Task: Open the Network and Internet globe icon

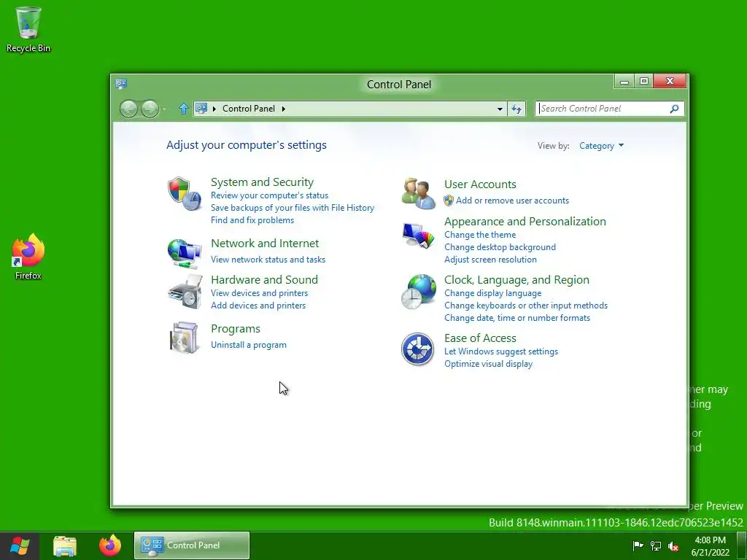Action: 185,253
